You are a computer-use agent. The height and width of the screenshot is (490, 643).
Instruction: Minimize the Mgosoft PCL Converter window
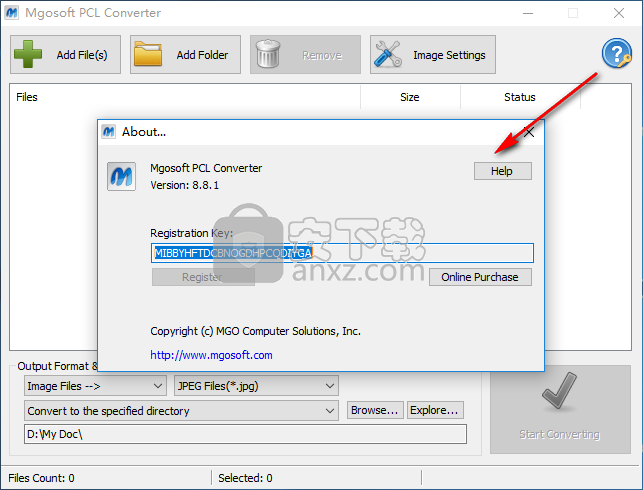528,13
